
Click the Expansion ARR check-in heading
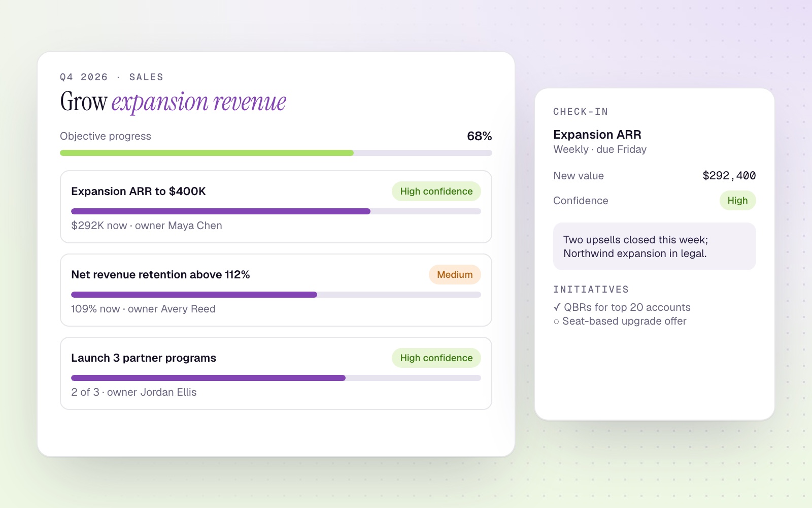click(x=597, y=135)
